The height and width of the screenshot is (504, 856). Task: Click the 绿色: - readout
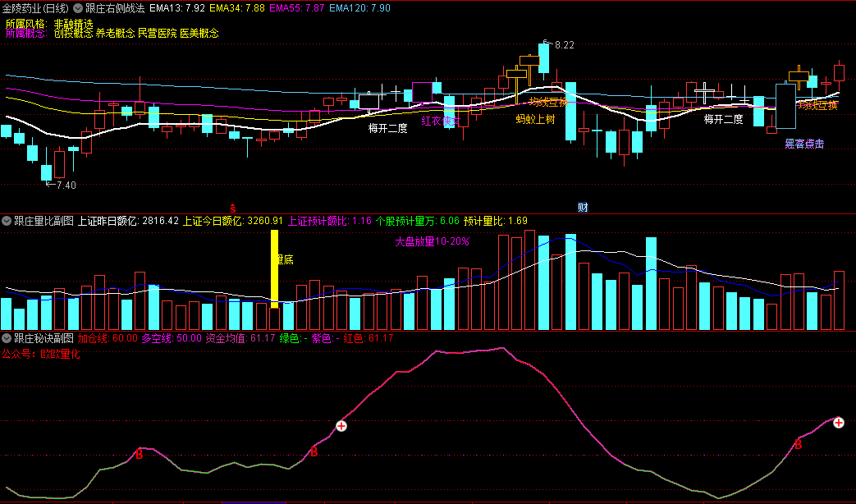pyautogui.click(x=294, y=338)
